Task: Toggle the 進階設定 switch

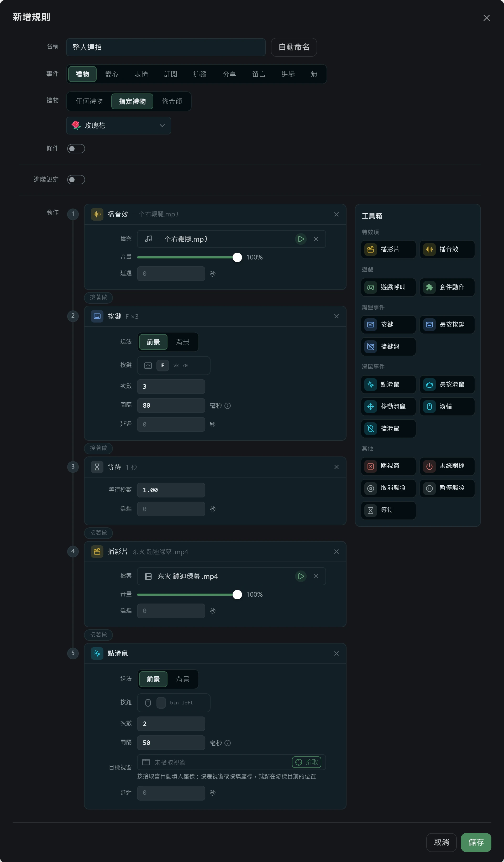Action: (x=76, y=180)
